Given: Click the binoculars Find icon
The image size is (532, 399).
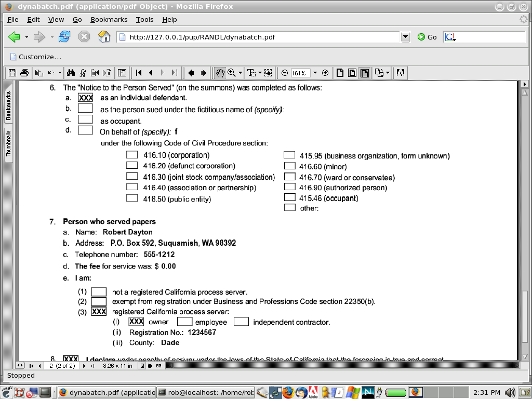Looking at the screenshot, I should tap(71, 73).
